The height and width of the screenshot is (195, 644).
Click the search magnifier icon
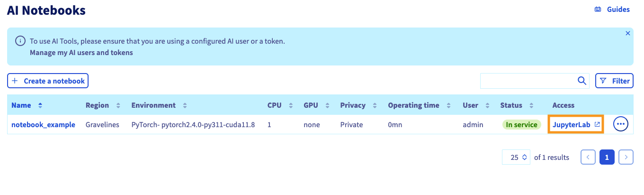click(x=582, y=81)
